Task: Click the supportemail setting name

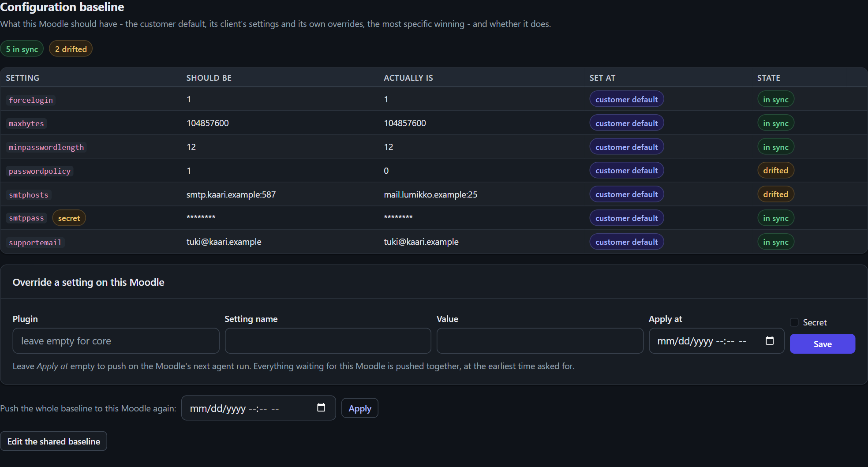Action: pos(35,243)
